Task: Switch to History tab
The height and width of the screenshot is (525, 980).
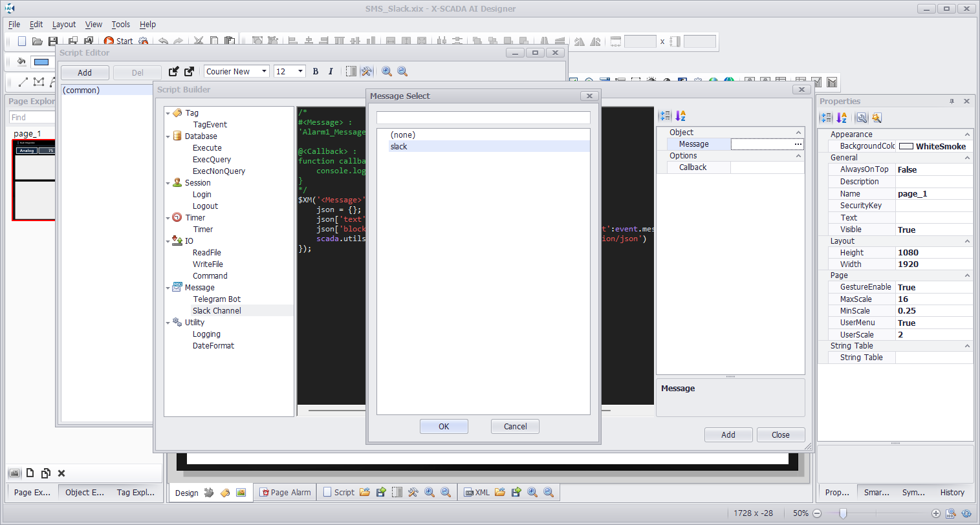Action: [952, 492]
